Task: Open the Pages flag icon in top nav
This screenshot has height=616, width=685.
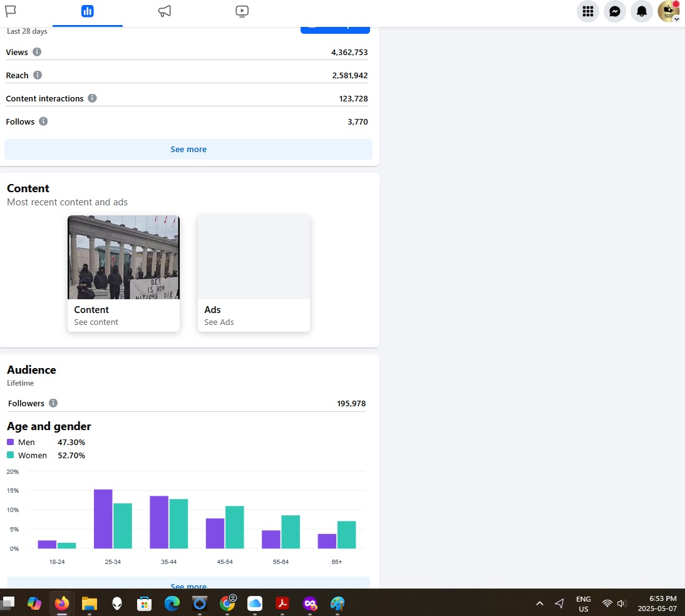Action: pos(11,11)
